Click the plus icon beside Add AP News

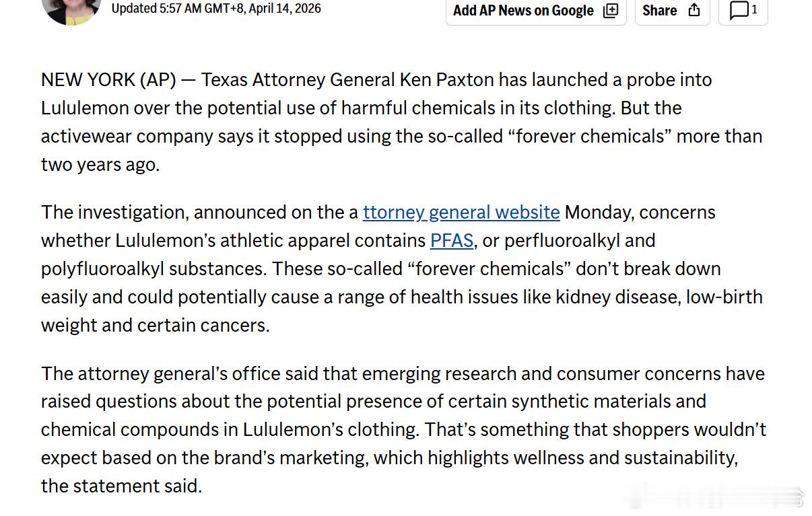tap(611, 10)
